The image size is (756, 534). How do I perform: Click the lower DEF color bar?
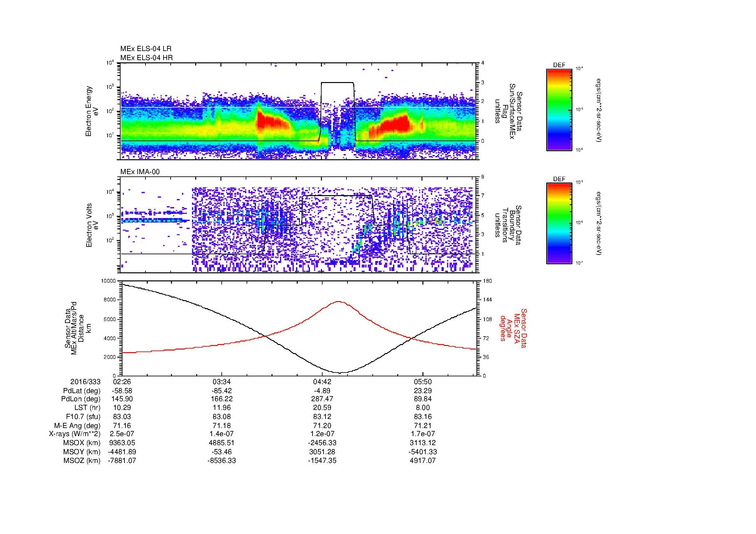point(559,224)
